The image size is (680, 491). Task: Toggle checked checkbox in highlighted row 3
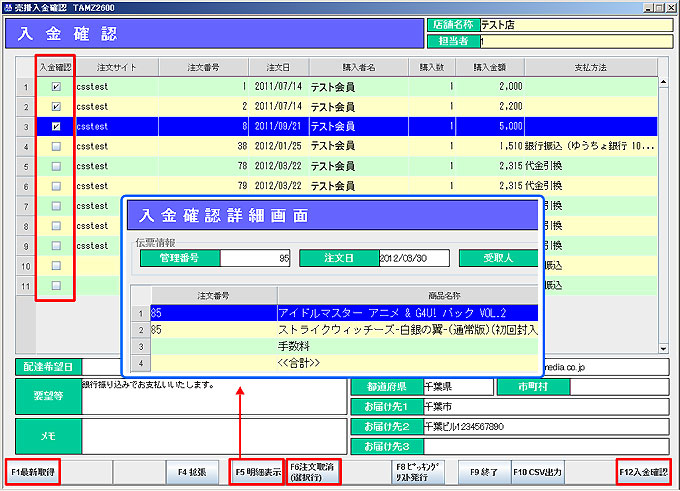pos(56,127)
